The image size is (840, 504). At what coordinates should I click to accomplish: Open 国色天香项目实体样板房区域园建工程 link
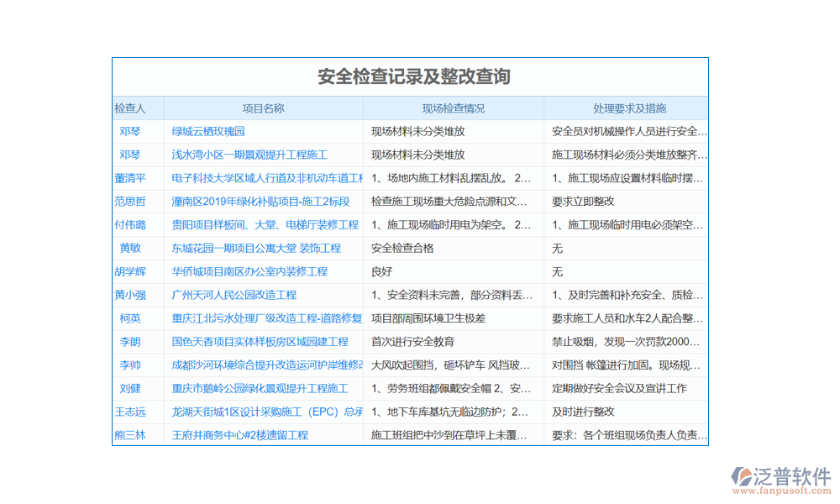[260, 342]
